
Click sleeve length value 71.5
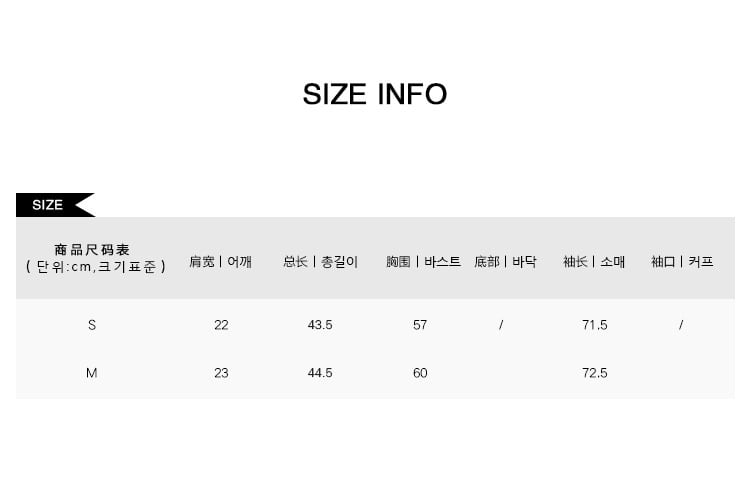[594, 325]
